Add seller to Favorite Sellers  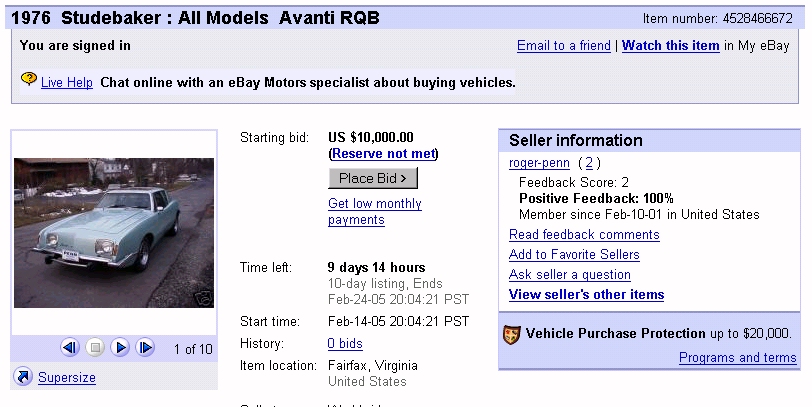click(574, 255)
